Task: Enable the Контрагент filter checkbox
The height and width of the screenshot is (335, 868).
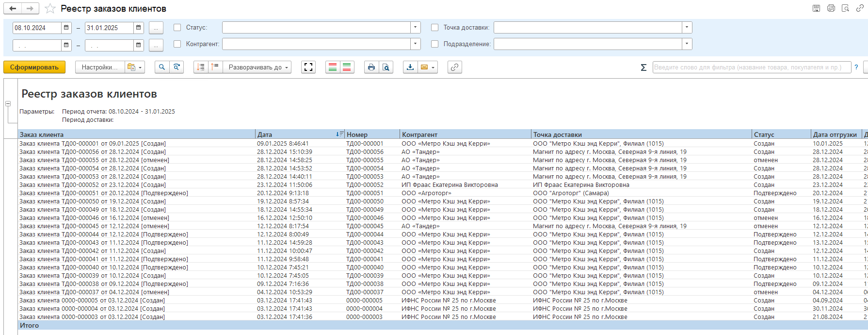Action: pyautogui.click(x=177, y=44)
